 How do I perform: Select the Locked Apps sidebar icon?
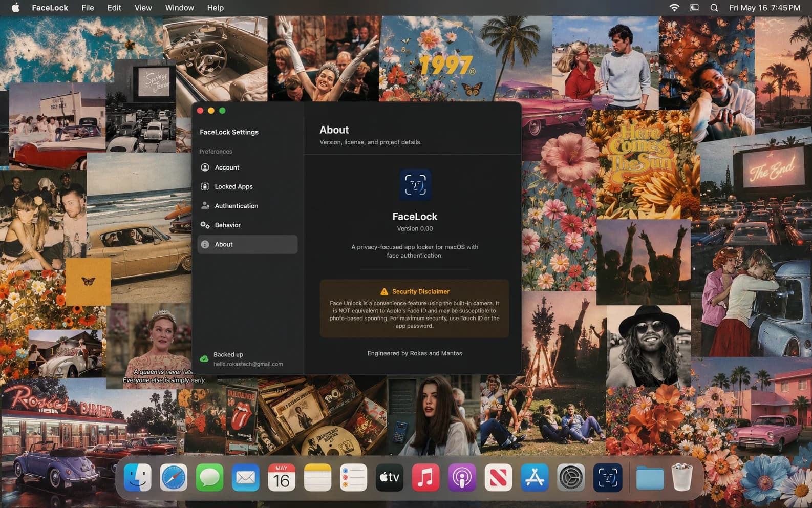(205, 186)
